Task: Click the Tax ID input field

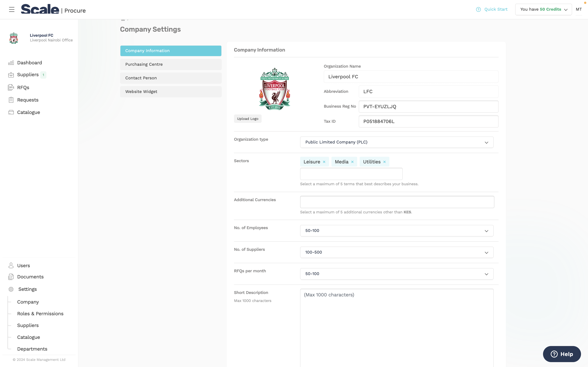Action: [x=428, y=121]
